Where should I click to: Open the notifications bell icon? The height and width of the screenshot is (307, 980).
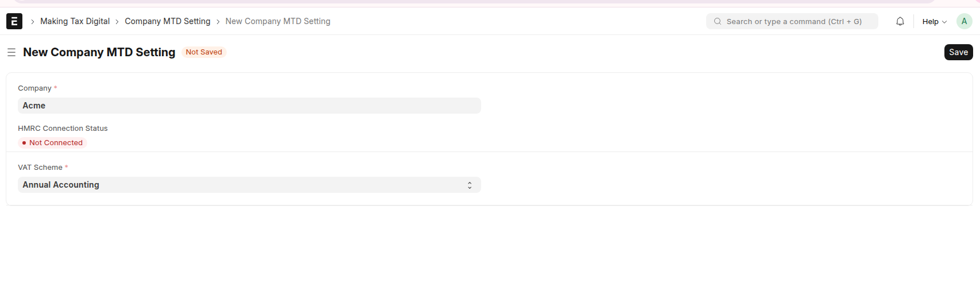900,21
